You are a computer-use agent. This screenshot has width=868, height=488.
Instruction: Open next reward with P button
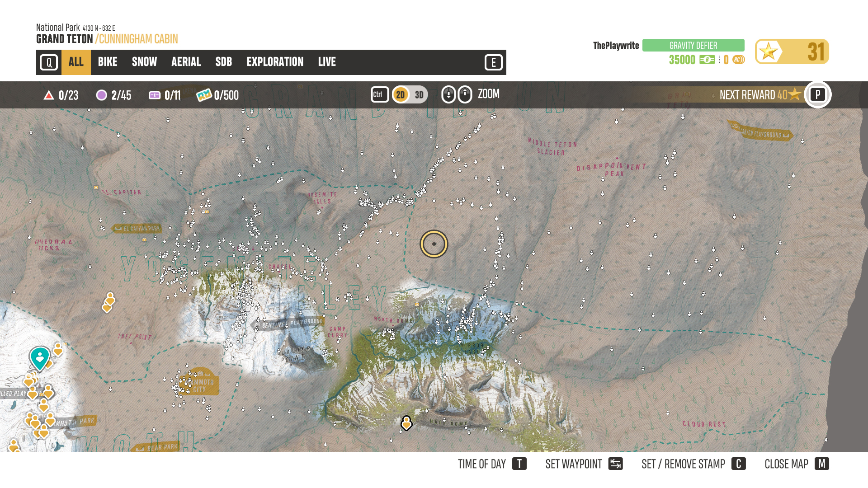(x=817, y=95)
